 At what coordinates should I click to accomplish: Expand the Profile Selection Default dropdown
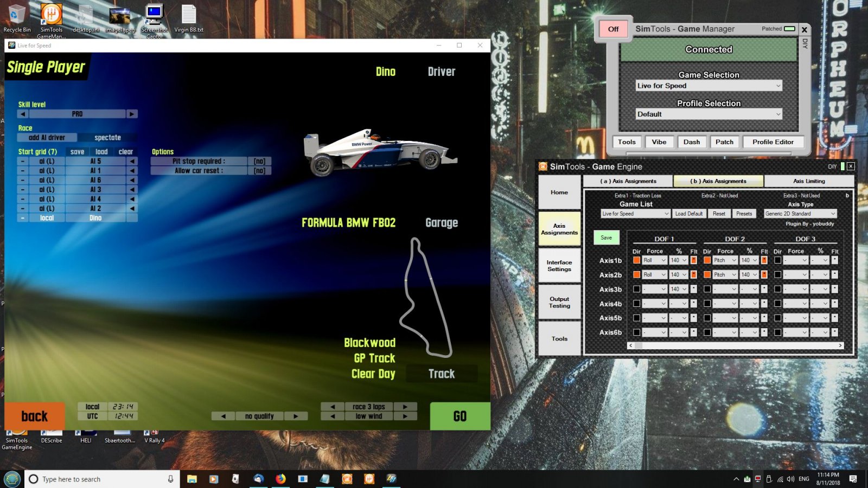709,114
